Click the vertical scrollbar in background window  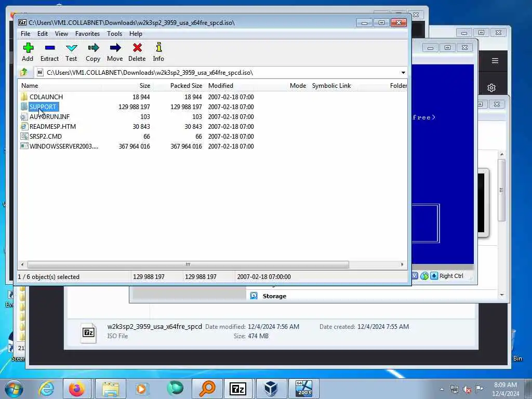tap(501, 190)
